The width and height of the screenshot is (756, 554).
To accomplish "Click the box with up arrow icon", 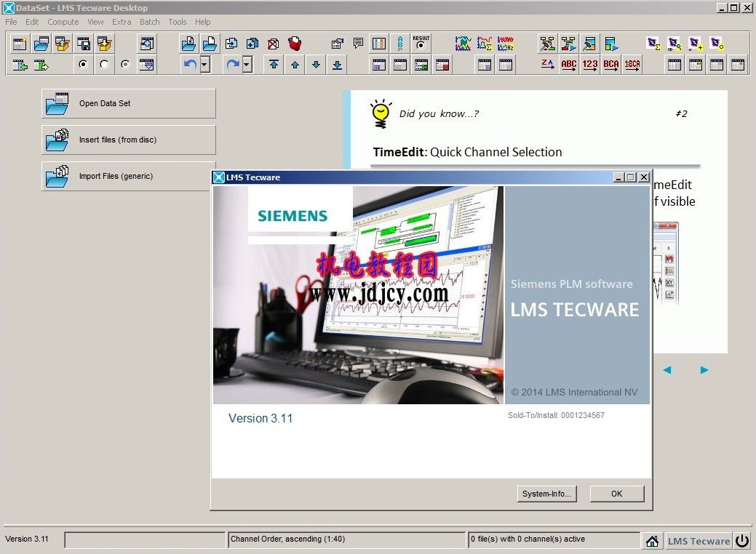I will [x=62, y=44].
